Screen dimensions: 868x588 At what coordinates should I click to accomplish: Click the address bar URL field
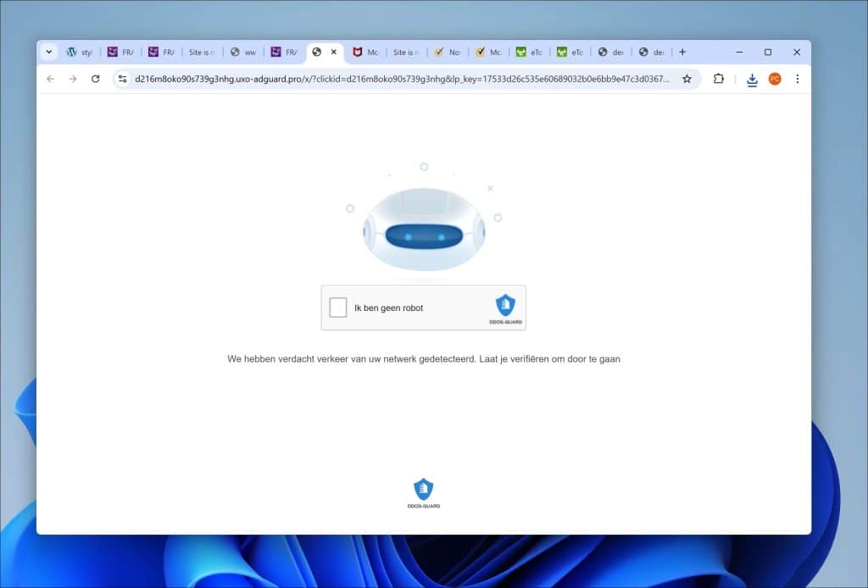point(403,79)
